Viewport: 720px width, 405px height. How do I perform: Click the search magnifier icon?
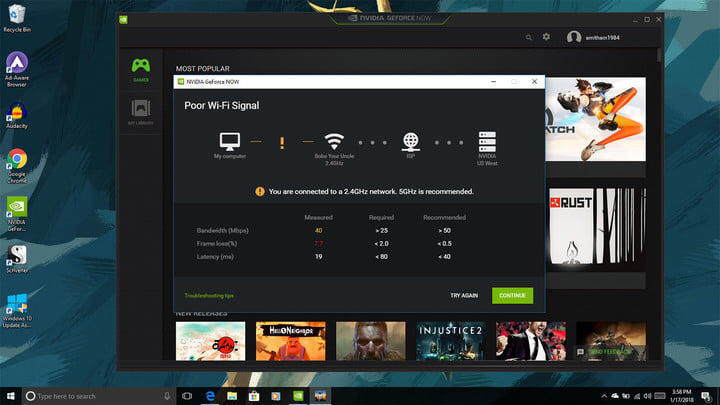529,38
